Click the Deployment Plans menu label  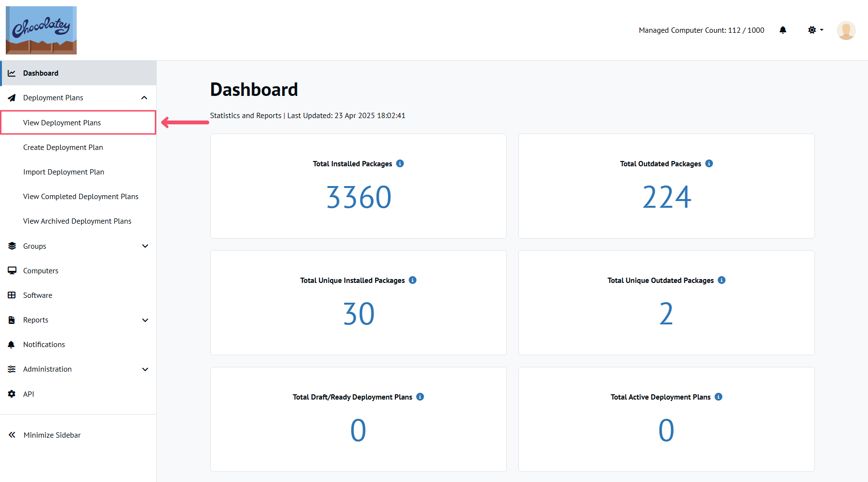pos(53,98)
